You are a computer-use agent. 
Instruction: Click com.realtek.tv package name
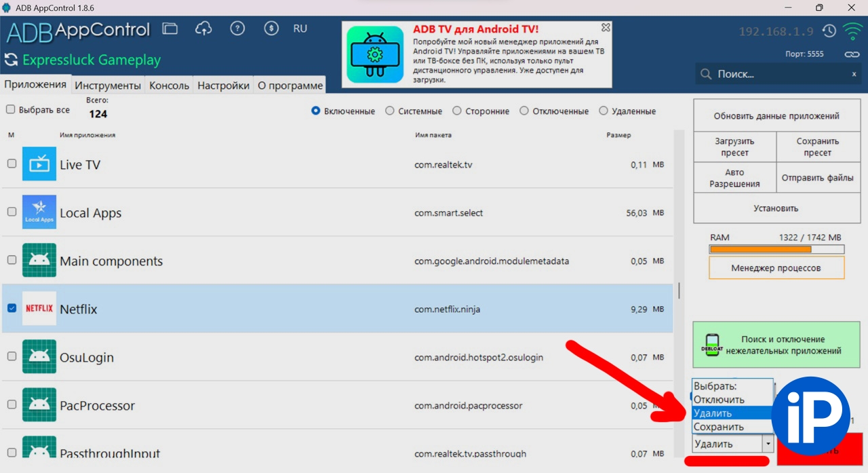pos(443,164)
